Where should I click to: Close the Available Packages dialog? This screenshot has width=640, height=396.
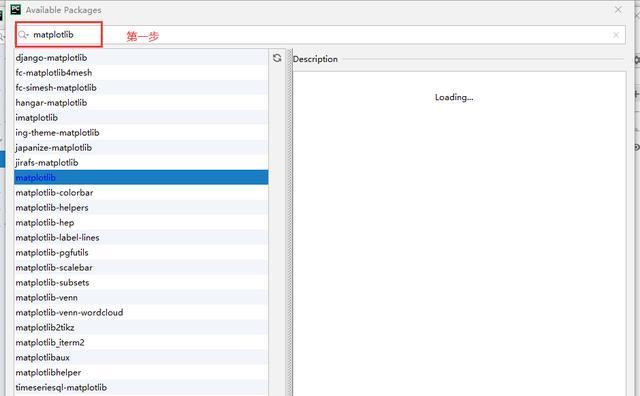pos(618,9)
